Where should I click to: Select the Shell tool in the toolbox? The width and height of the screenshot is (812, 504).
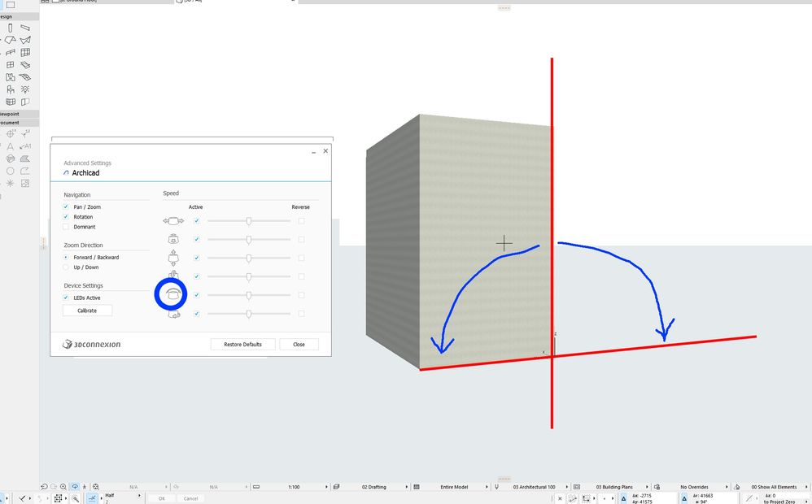pyautogui.click(x=25, y=41)
